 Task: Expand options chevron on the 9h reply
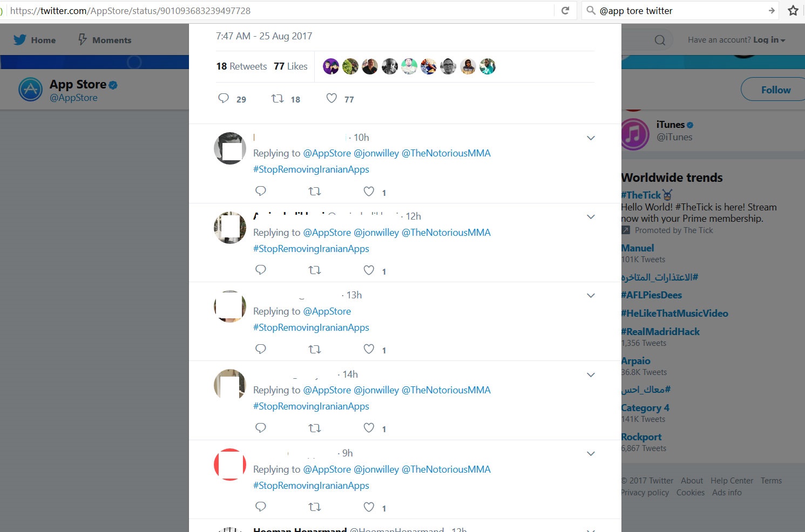pyautogui.click(x=591, y=454)
